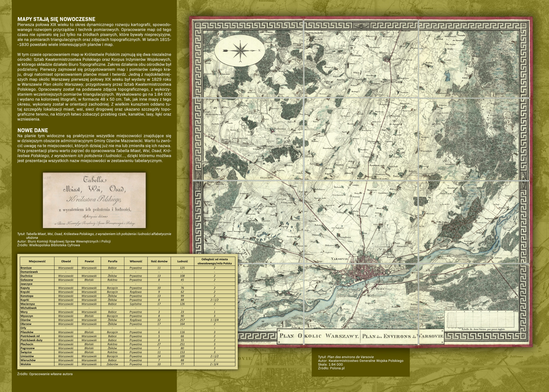
Task: Select the 'Koprki' row name cell
Action: 37,300
